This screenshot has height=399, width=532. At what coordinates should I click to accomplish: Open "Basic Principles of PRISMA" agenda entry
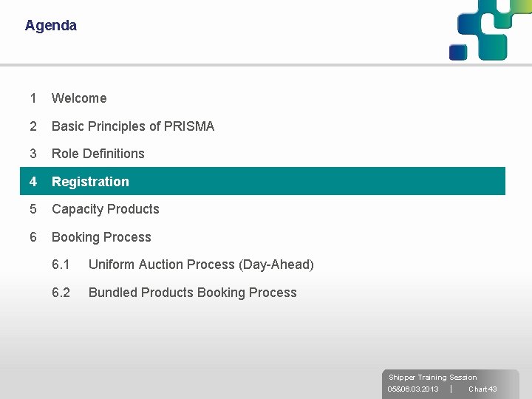tap(133, 126)
